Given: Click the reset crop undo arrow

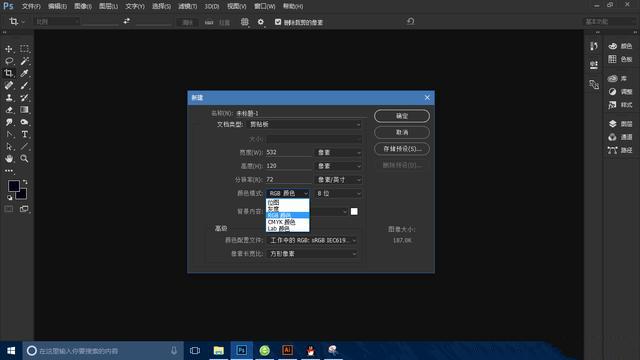Looking at the screenshot, I should [x=411, y=21].
